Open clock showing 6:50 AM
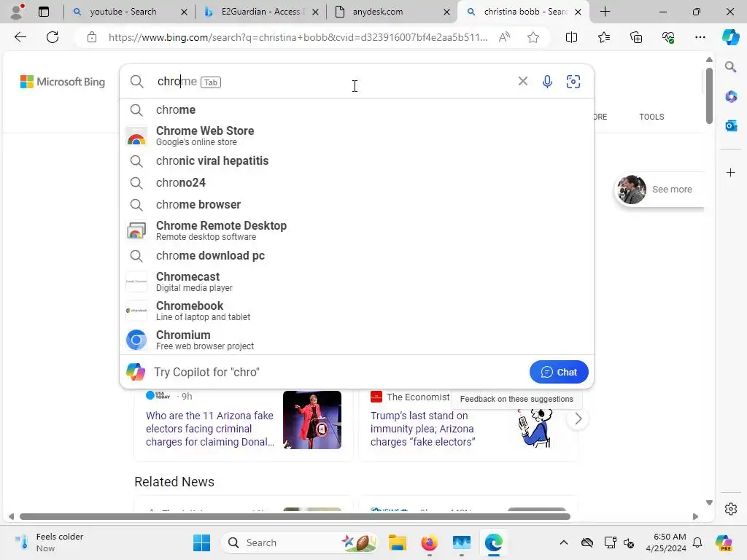This screenshot has width=747, height=560. pyautogui.click(x=666, y=542)
